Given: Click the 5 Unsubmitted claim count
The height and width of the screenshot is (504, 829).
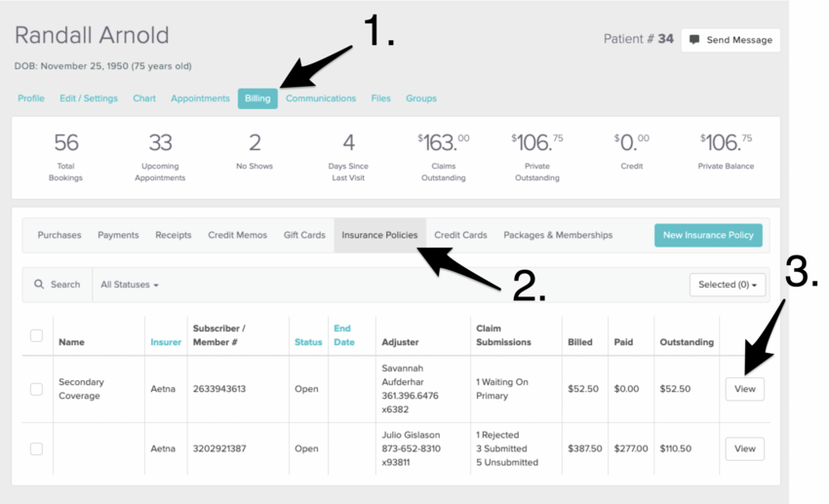Looking at the screenshot, I should tap(507, 462).
